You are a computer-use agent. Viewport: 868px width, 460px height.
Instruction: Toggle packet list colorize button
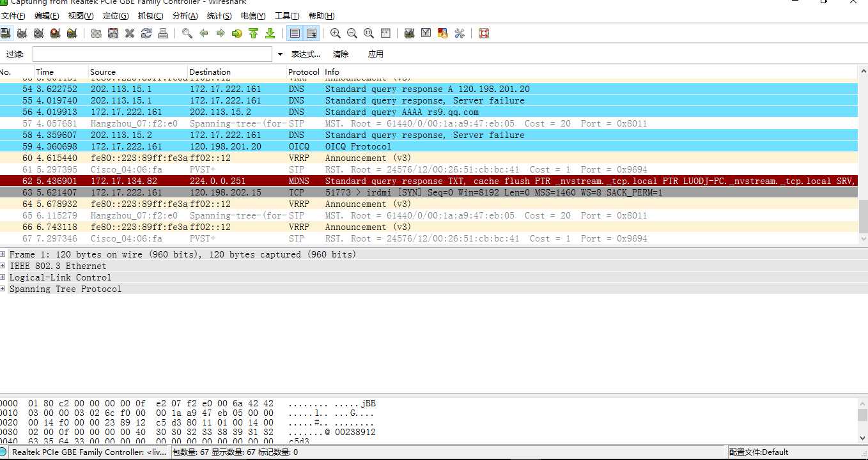[x=295, y=33]
